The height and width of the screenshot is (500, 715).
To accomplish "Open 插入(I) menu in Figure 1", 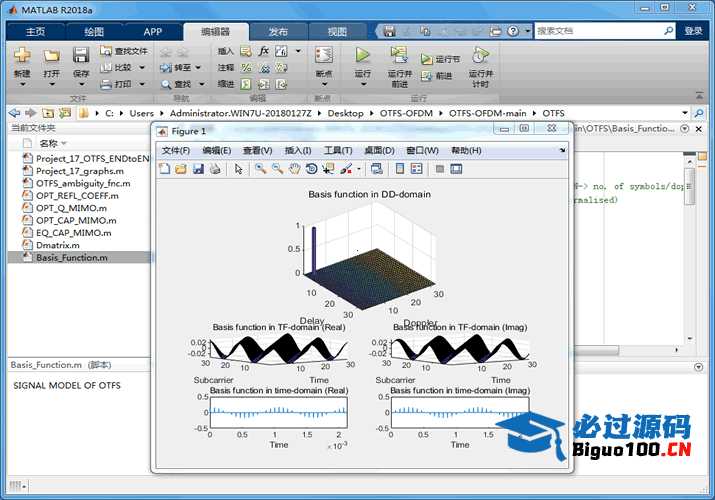I will 298,151.
